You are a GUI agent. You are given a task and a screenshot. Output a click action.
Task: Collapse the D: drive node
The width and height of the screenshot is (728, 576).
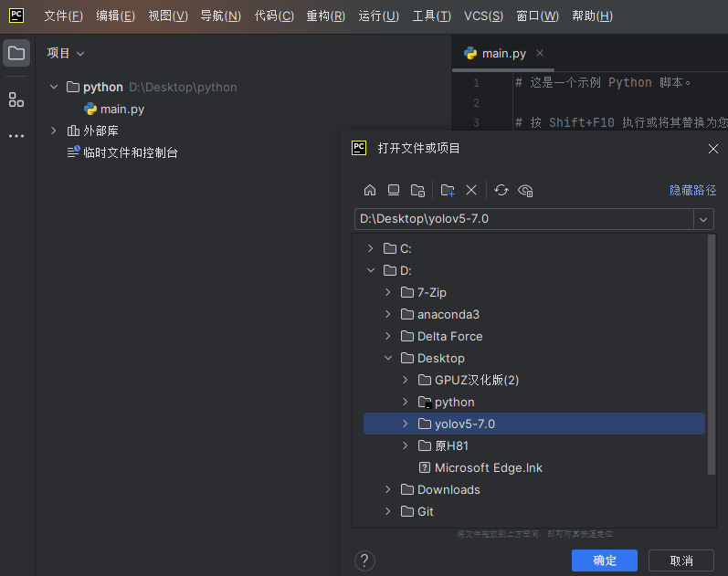[x=371, y=270]
